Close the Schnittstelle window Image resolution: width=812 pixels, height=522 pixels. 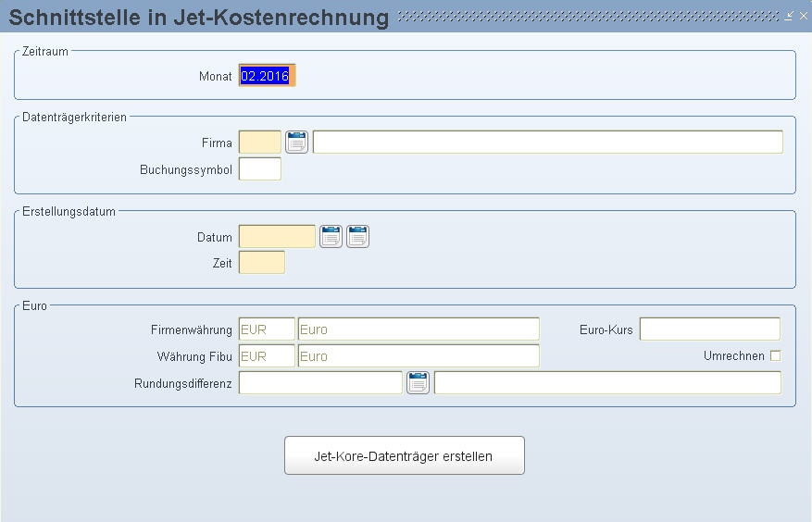[x=803, y=16]
